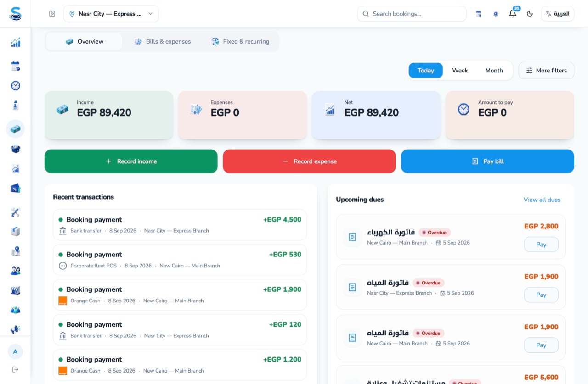Toggle dark mode moon icon
Image resolution: width=588 pixels, height=384 pixels.
click(530, 14)
